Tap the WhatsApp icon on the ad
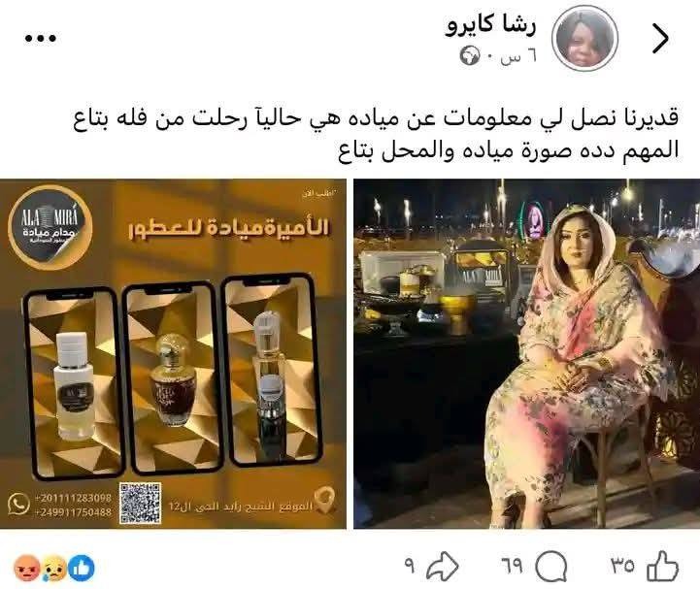 coord(18,505)
